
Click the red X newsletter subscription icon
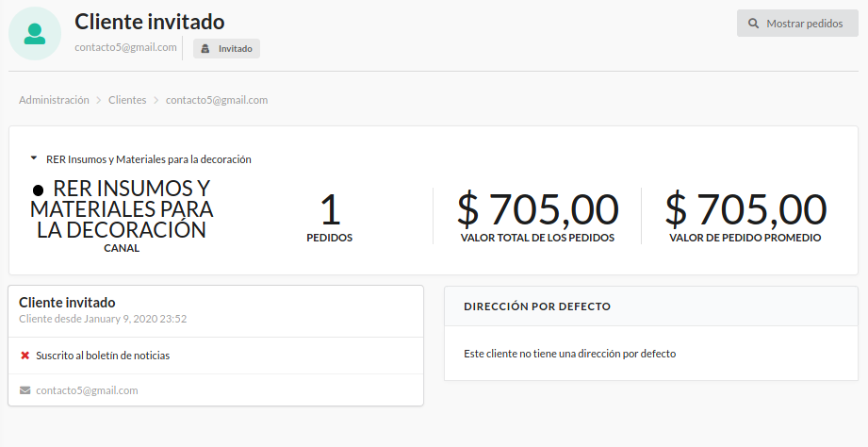point(25,356)
